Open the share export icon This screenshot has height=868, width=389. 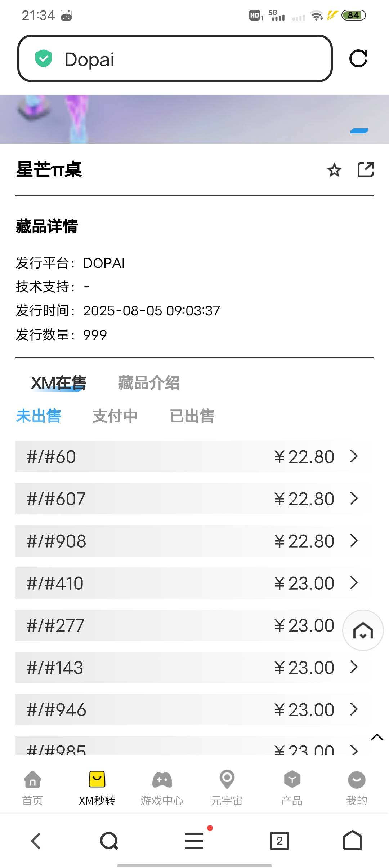[366, 169]
